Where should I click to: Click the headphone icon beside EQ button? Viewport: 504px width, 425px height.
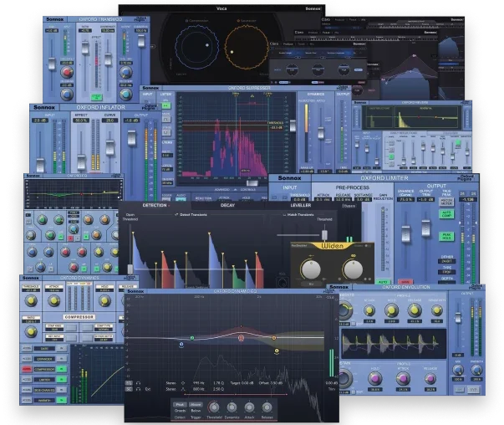(x=139, y=383)
